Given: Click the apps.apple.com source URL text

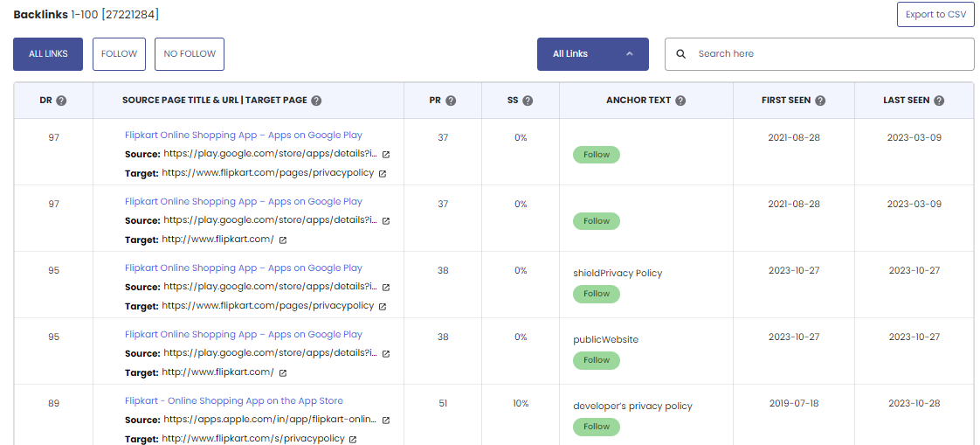Looking at the screenshot, I should click(x=271, y=420).
